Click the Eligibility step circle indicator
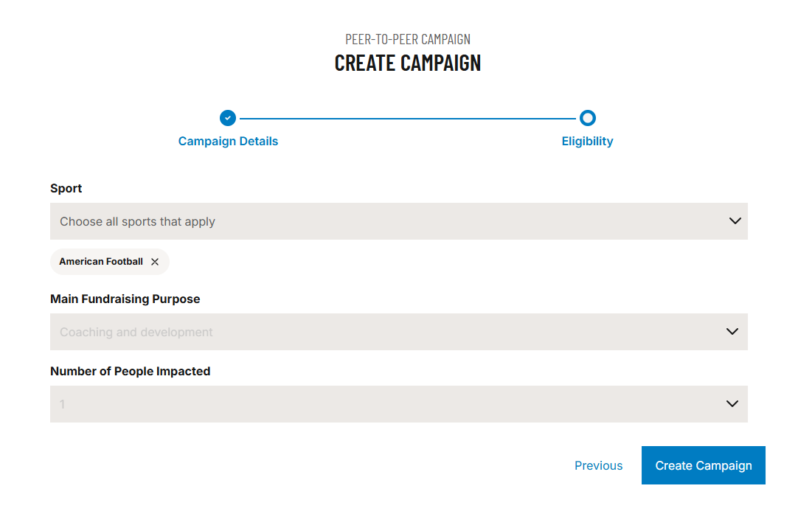Image resolution: width=812 pixels, height=511 pixels. point(587,118)
